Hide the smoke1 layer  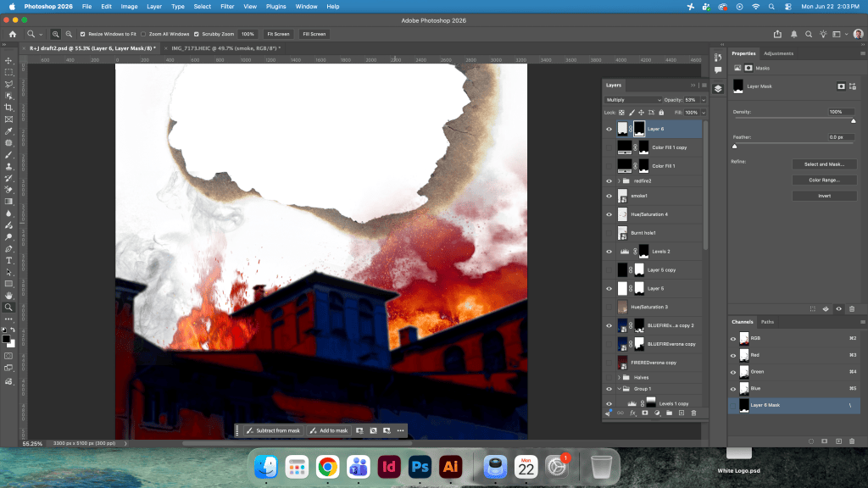click(x=609, y=196)
